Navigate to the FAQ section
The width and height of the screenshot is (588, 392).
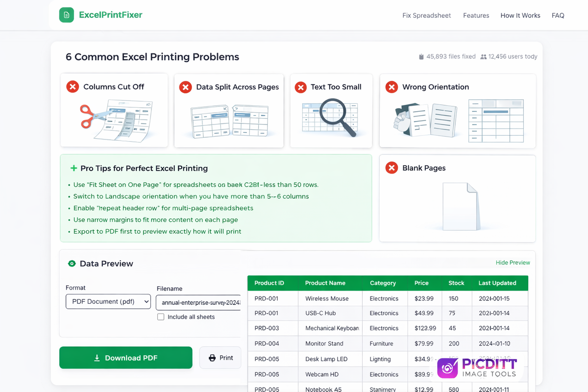coord(558,15)
